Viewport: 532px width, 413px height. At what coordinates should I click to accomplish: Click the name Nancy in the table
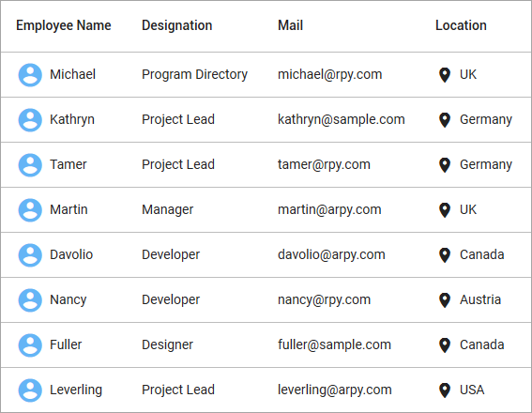[68, 300]
